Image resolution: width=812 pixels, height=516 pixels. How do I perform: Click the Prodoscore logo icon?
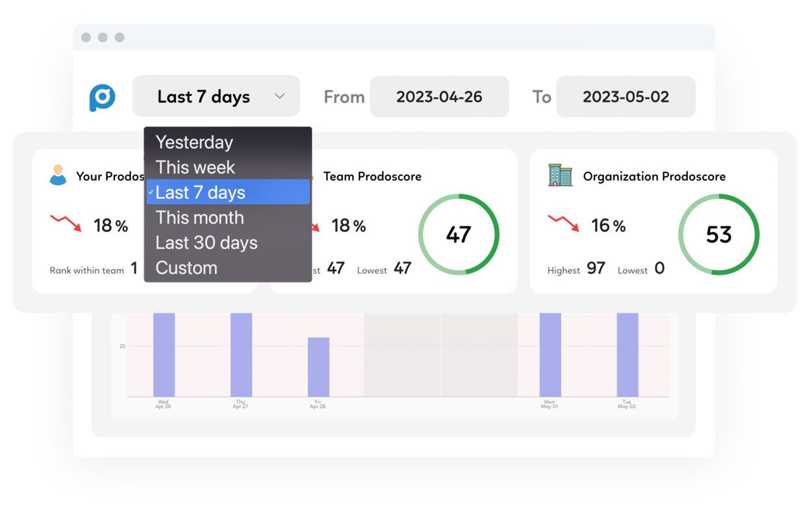103,97
